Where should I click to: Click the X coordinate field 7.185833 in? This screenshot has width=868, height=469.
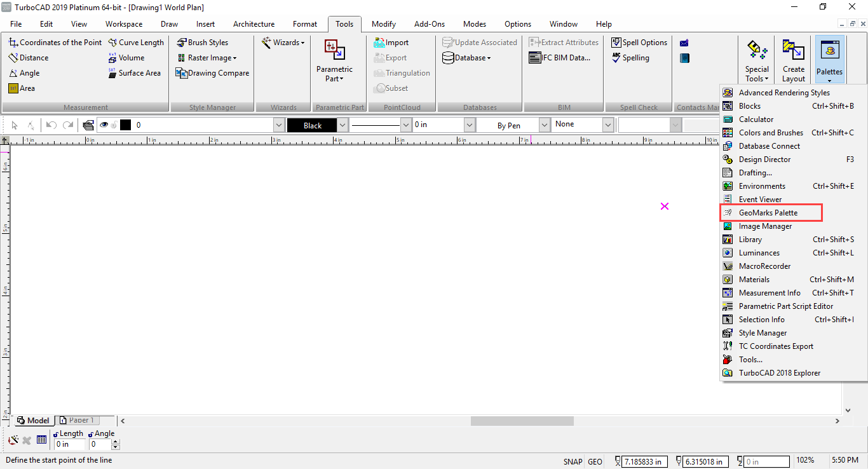pyautogui.click(x=645, y=462)
